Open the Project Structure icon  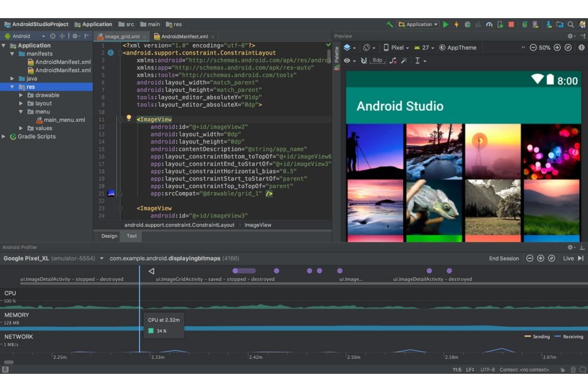tap(560, 24)
